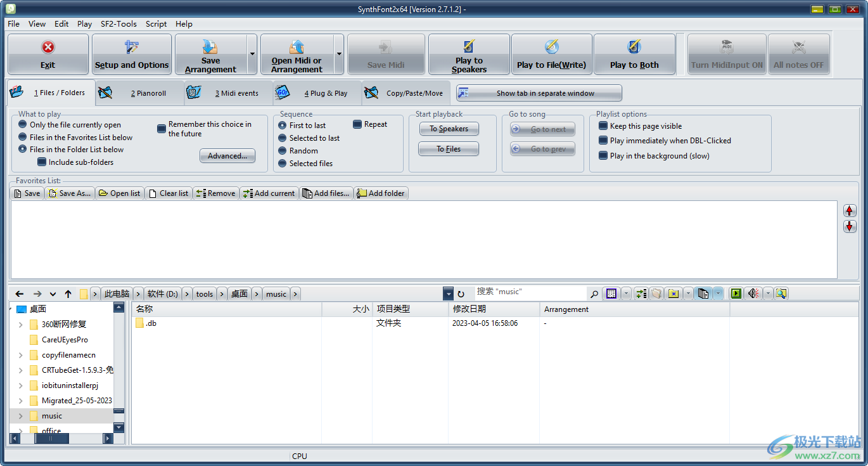Click the Advanced... button
This screenshot has height=466, width=868.
pos(227,155)
